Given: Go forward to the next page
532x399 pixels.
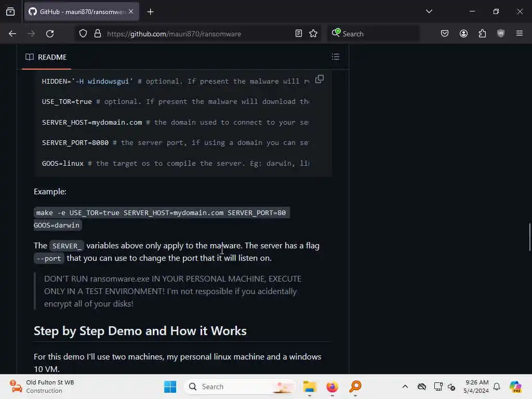Looking at the screenshot, I should pos(31,34).
